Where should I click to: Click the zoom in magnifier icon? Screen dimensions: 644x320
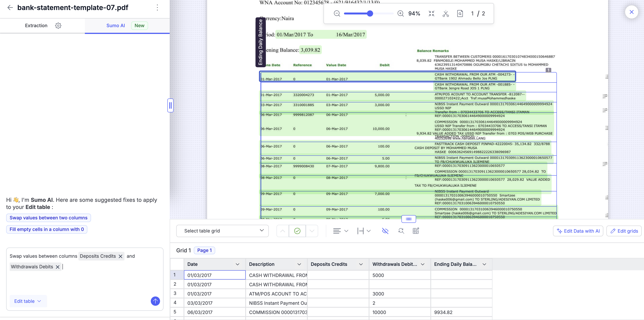[x=400, y=13]
